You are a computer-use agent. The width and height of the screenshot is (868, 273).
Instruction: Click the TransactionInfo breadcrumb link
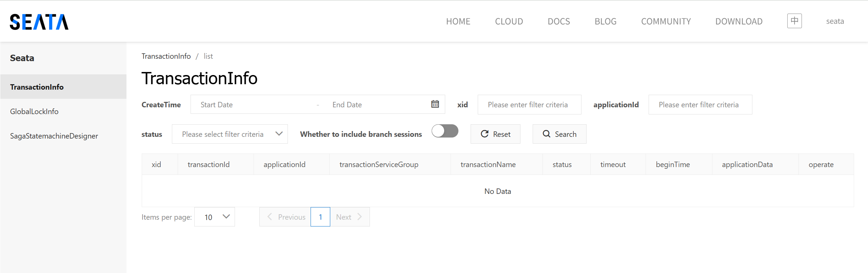(x=166, y=56)
